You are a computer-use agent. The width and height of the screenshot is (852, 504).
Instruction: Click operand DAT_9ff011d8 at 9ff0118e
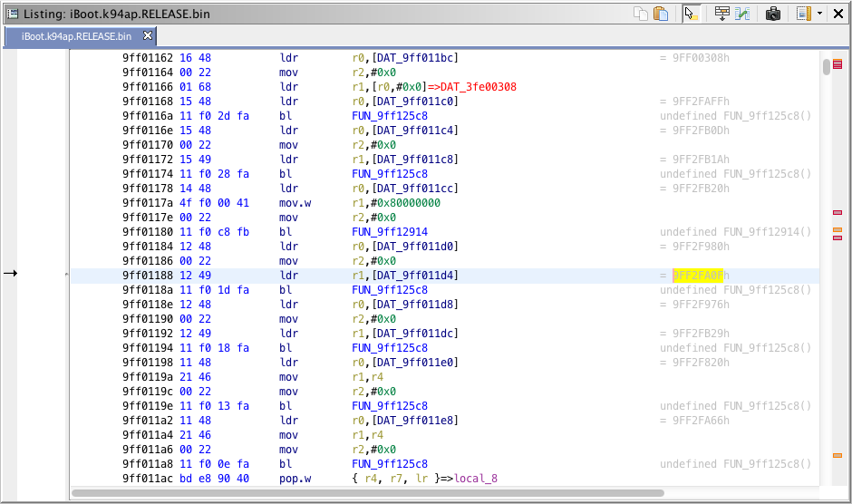coord(415,305)
